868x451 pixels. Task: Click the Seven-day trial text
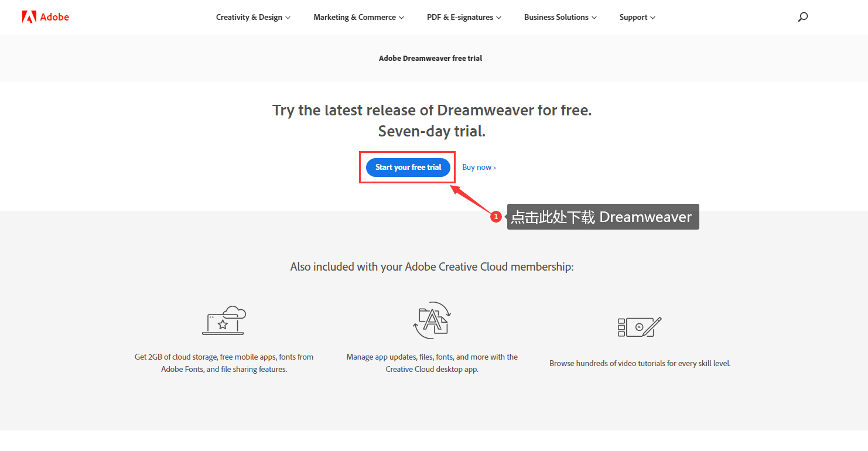432,131
